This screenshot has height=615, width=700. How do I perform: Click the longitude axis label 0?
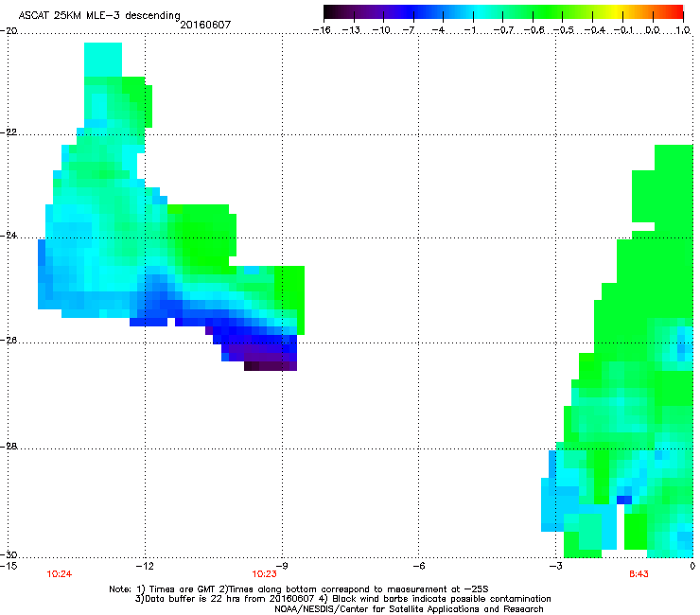(692, 566)
